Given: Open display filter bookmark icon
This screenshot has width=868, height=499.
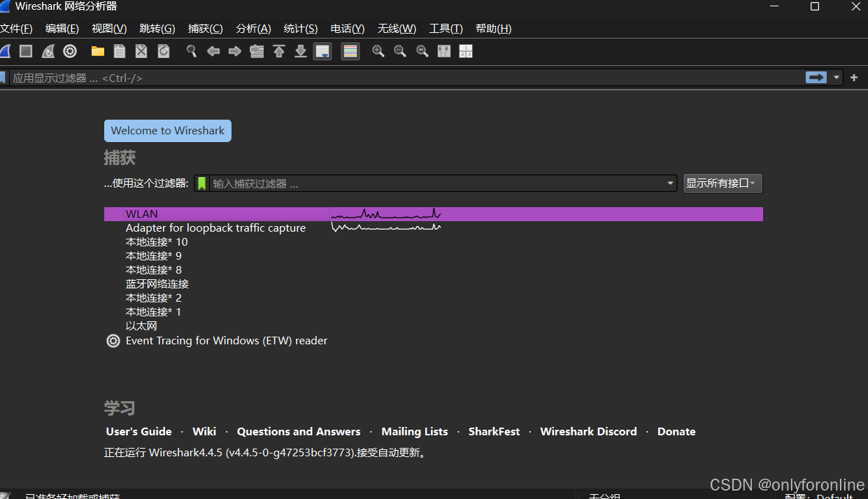Looking at the screenshot, I should 3,78.
